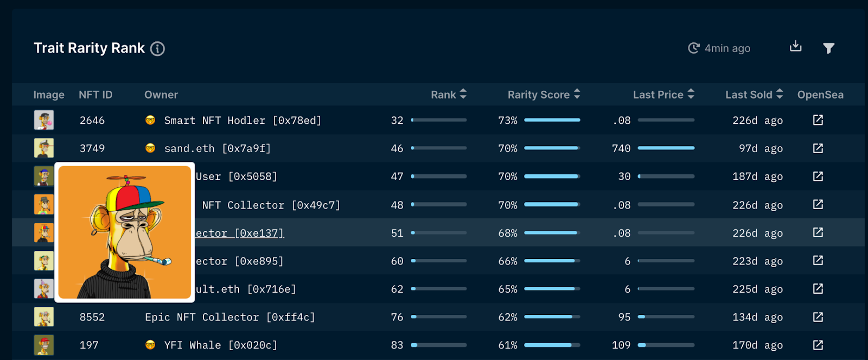
Task: Download the table data
Action: pyautogui.click(x=795, y=46)
